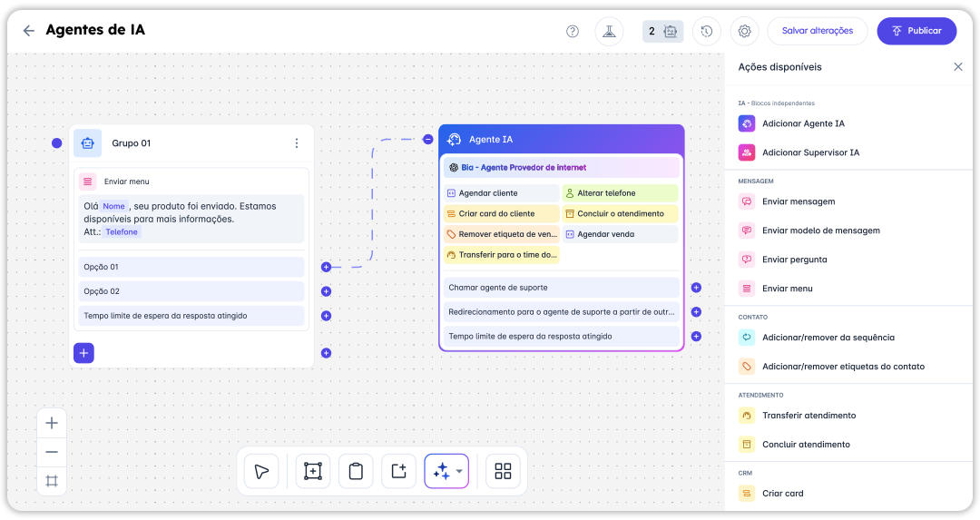
Task: Click the back arrow beside Agentes de IA
Action: pos(29,31)
